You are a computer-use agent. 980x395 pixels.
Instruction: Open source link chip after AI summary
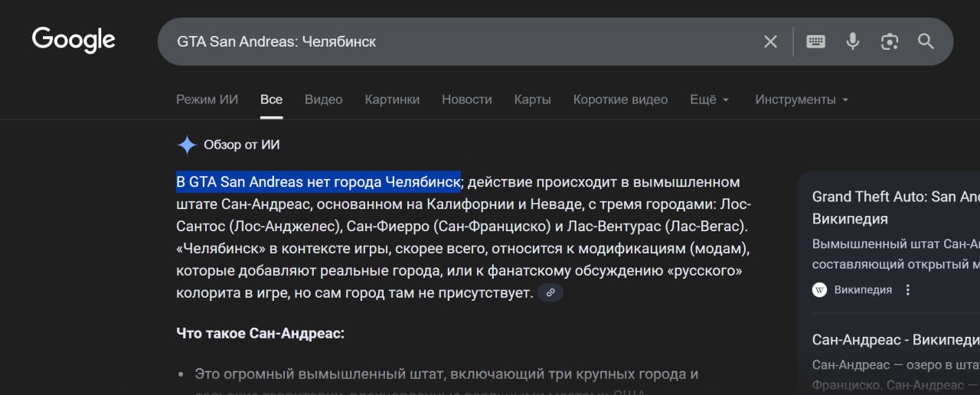(x=550, y=292)
